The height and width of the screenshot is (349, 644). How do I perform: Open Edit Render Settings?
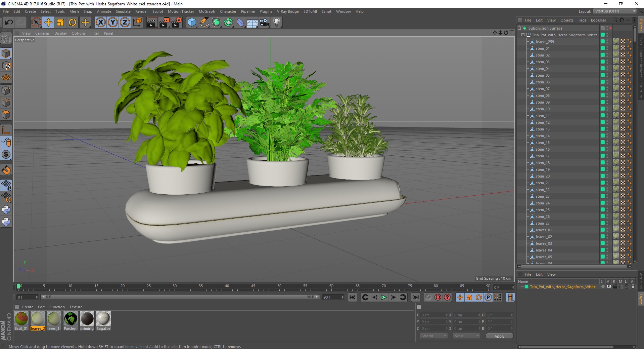pyautogui.click(x=177, y=23)
